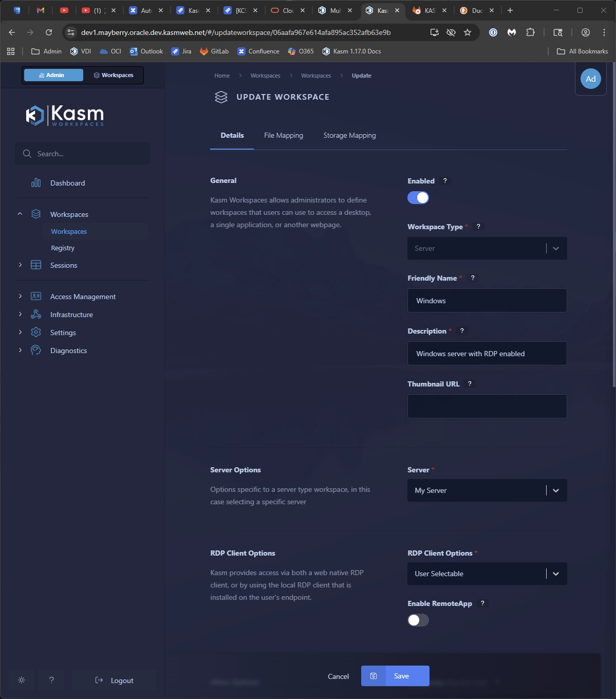Expand the Sessions section chevron
Viewport: 616px width, 699px height.
pyautogui.click(x=20, y=265)
